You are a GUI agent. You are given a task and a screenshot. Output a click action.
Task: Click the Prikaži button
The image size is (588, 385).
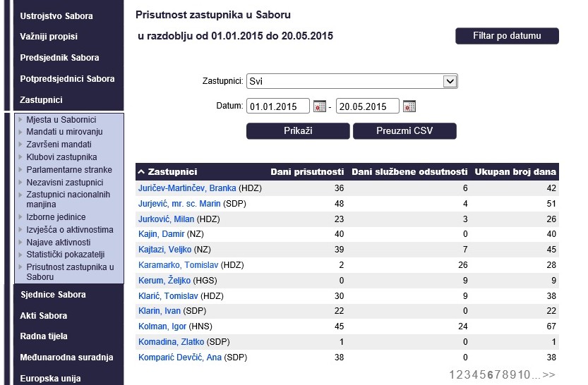298,130
